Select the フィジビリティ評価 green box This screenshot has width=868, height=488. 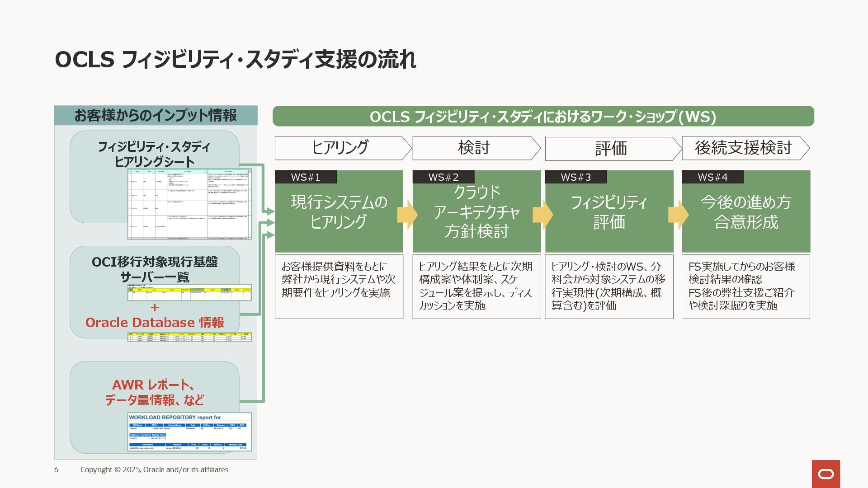click(x=609, y=211)
